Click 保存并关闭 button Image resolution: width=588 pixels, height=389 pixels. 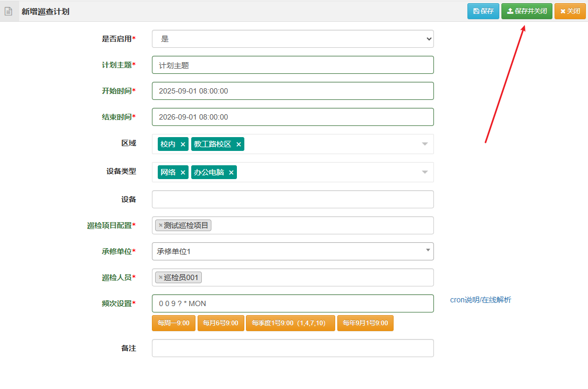526,11
